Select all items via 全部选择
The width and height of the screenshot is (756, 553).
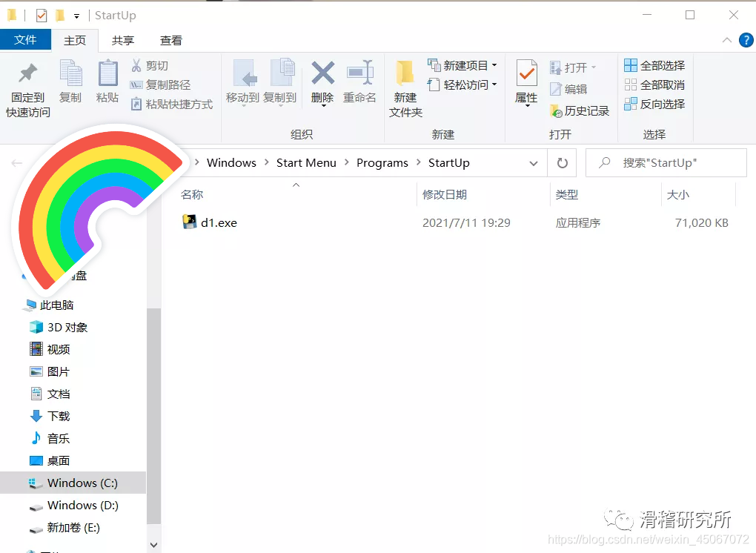tap(654, 65)
